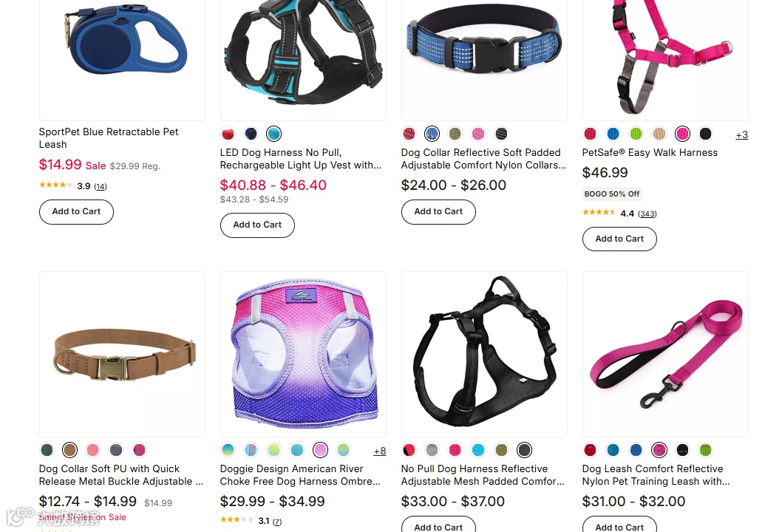The height and width of the screenshot is (532, 765).
Task: Open brown PU dog collar product image
Action: tap(122, 354)
